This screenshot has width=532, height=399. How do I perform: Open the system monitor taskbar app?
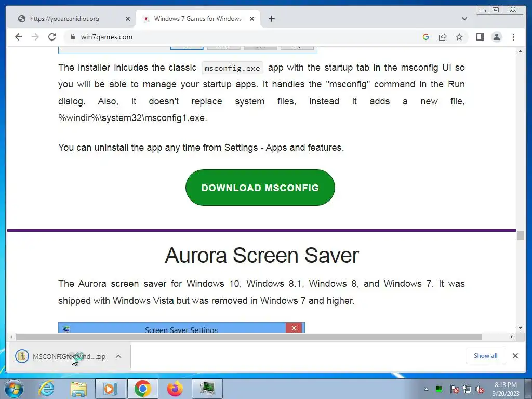click(207, 389)
